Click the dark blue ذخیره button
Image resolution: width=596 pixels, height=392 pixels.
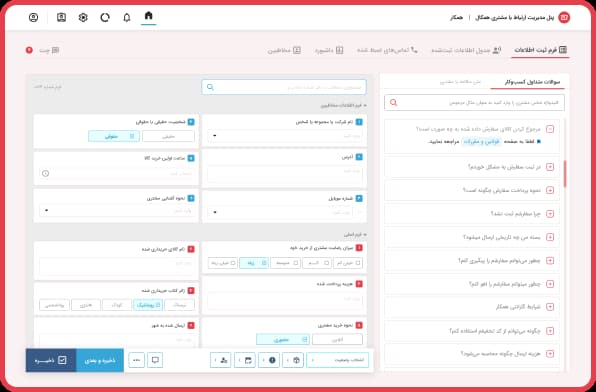pos(51,360)
